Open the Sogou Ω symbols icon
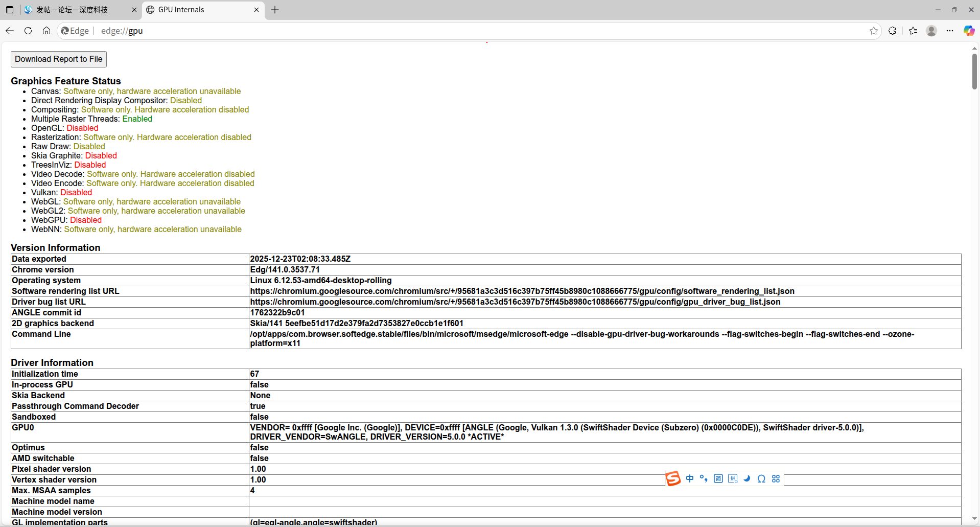 click(x=761, y=478)
